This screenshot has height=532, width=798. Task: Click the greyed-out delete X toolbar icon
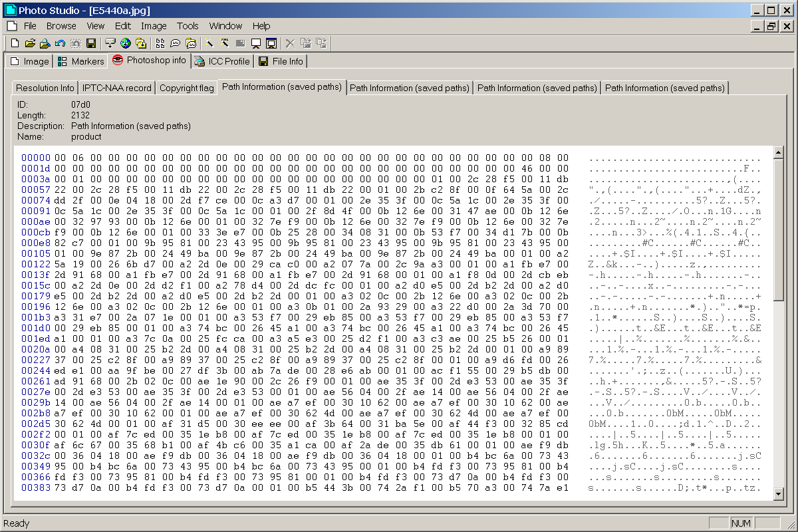click(x=290, y=43)
